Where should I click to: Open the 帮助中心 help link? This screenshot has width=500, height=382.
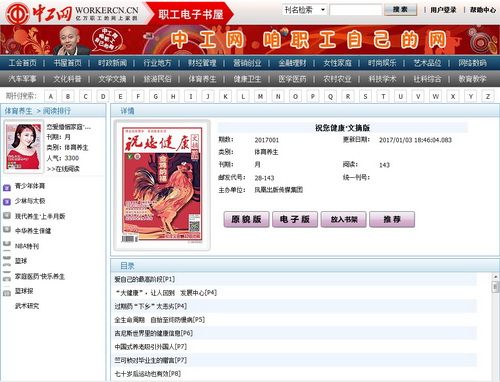[483, 10]
